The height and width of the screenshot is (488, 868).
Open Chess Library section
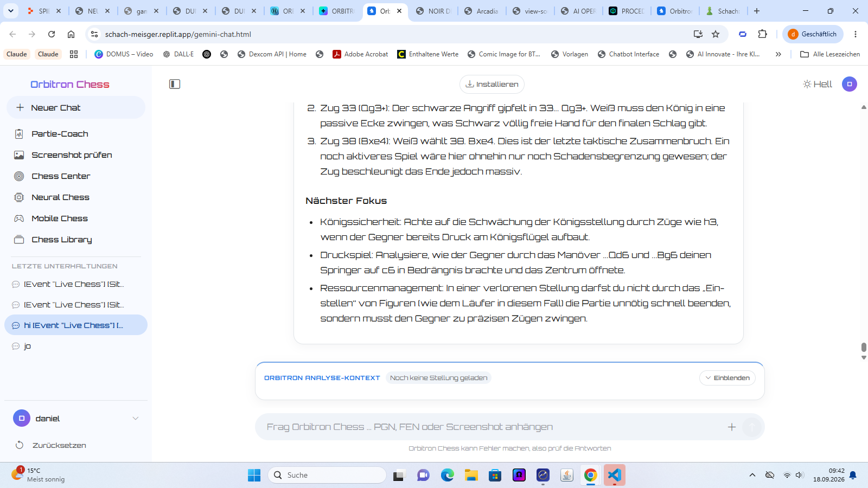pos(76,240)
